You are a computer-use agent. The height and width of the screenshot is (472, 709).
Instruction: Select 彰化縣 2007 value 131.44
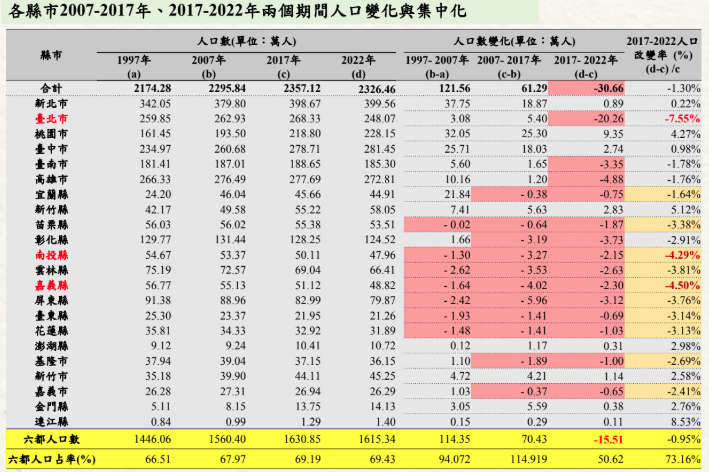pyautogui.click(x=230, y=240)
